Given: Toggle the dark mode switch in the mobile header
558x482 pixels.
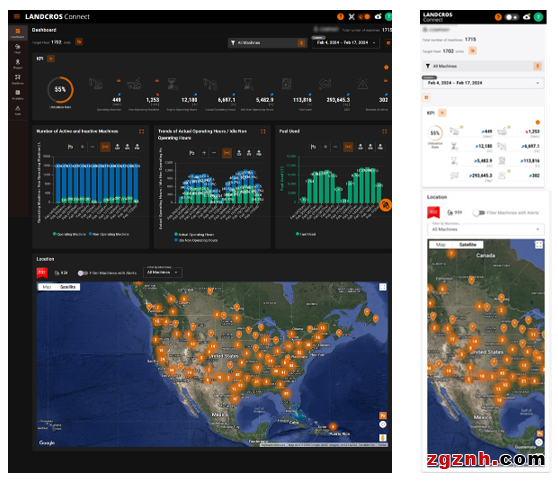Looking at the screenshot, I should (512, 17).
